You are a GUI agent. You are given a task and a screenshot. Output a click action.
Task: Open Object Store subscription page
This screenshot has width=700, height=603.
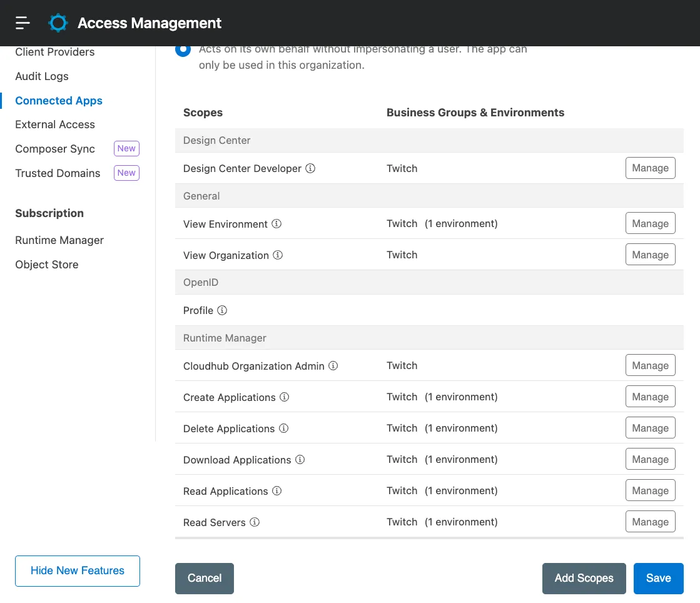[47, 265]
